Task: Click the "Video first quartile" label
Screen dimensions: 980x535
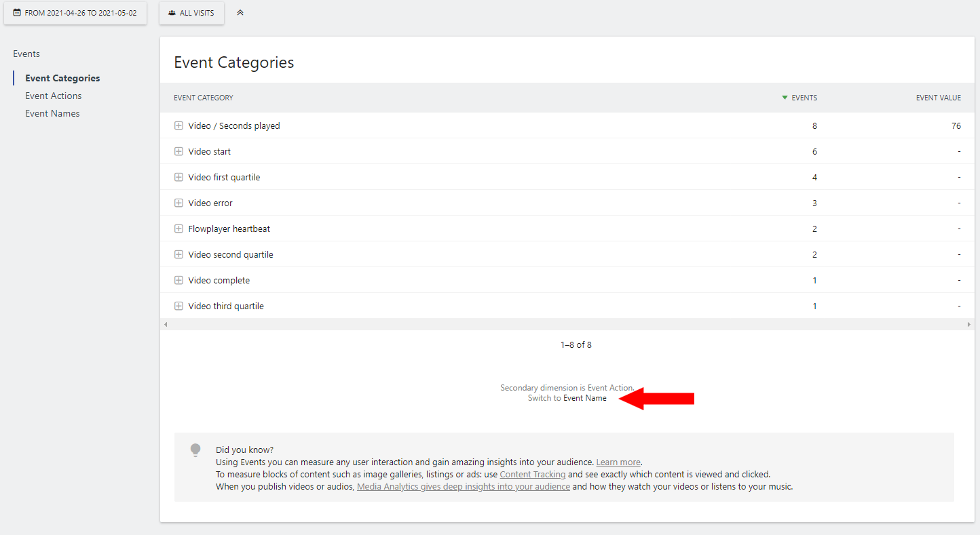Action: point(224,177)
